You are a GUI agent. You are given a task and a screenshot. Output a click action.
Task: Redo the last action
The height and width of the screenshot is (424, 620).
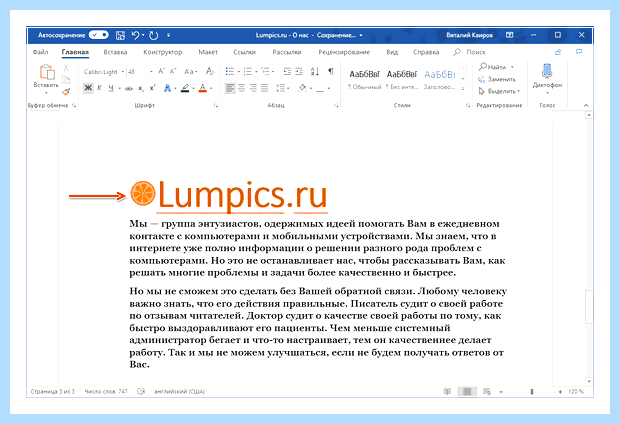pyautogui.click(x=153, y=36)
